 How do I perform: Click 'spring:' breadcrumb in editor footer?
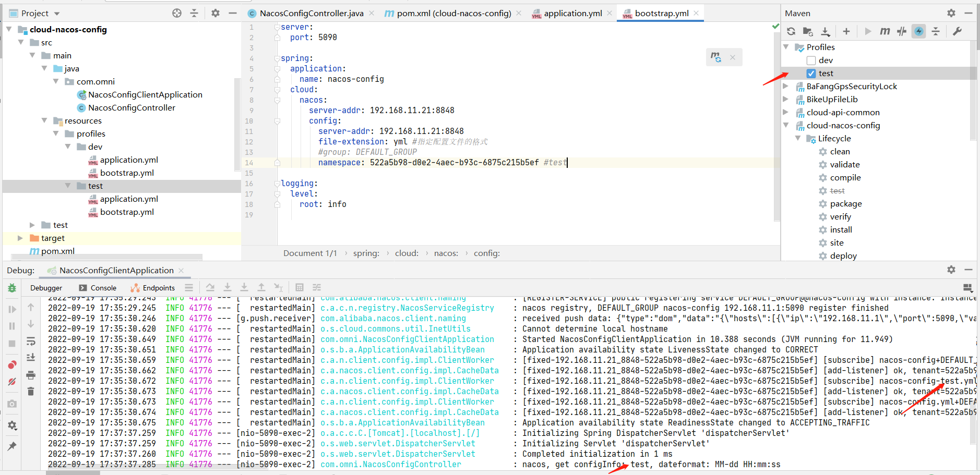pyautogui.click(x=366, y=253)
